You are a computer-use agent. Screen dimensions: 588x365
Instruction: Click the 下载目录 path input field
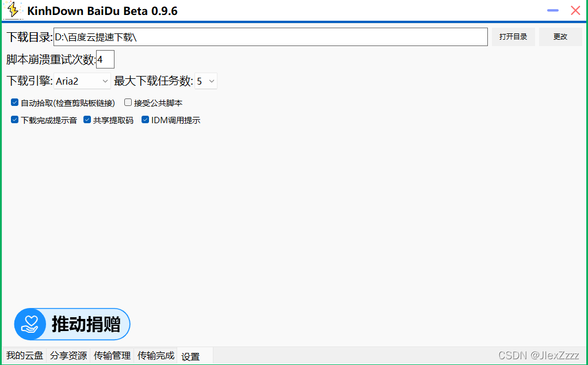[270, 37]
